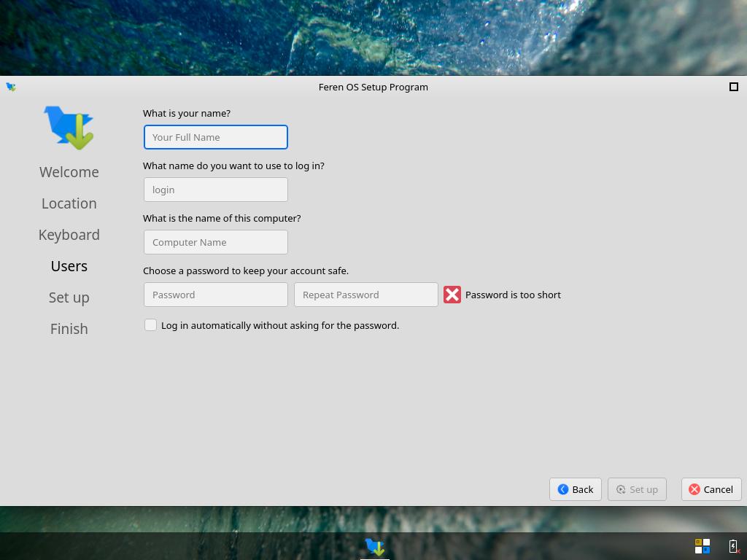The image size is (747, 560).
Task: Click the Feren OS bird icon in title bar
Action: 11,87
